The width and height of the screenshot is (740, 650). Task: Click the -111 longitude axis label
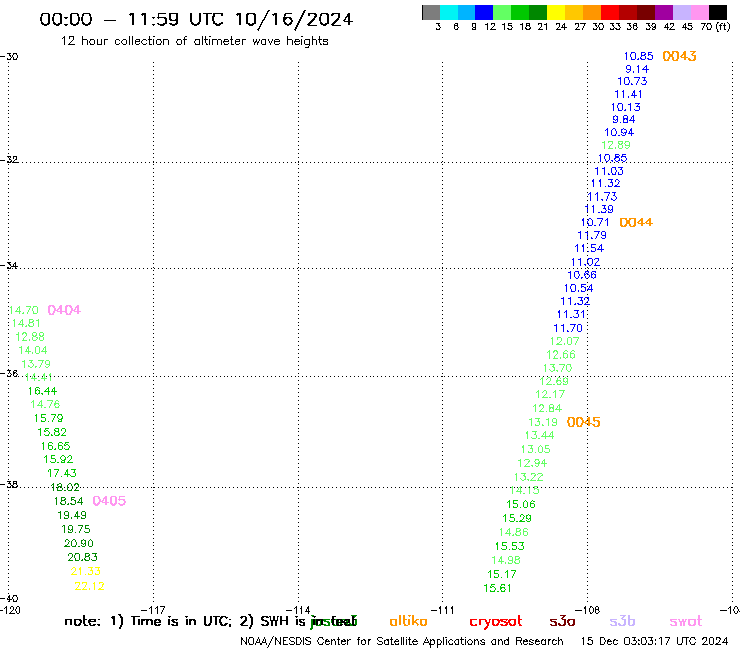(443, 609)
